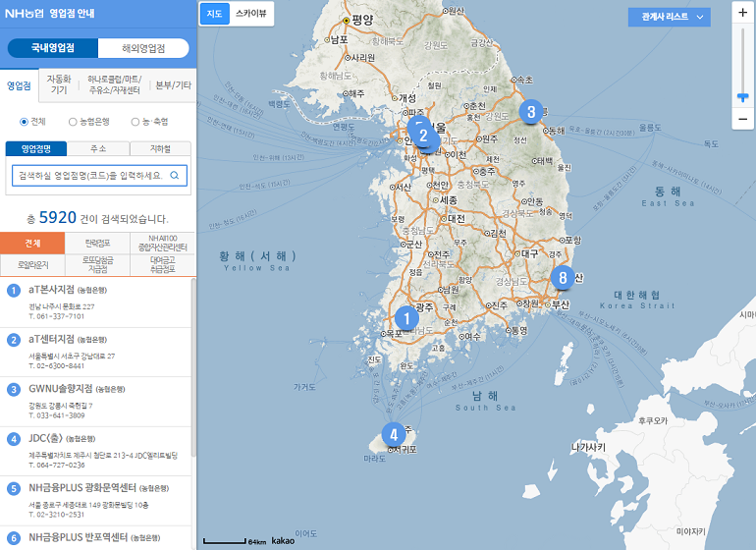Click map marker number 4 on Jeju Island
This screenshot has height=550, width=756.
pyautogui.click(x=394, y=435)
